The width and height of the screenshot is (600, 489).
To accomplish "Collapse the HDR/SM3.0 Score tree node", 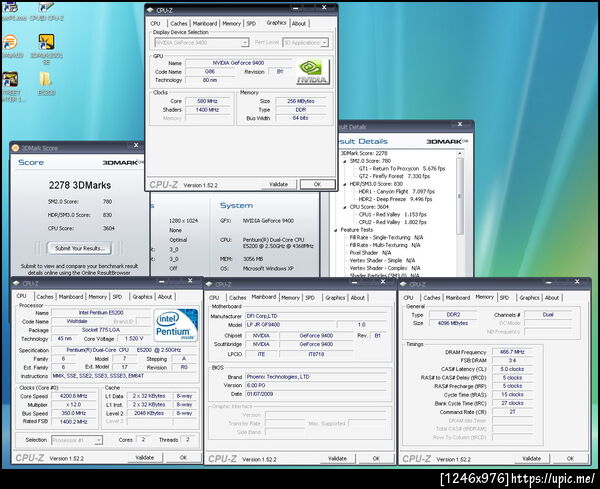I will tap(344, 184).
